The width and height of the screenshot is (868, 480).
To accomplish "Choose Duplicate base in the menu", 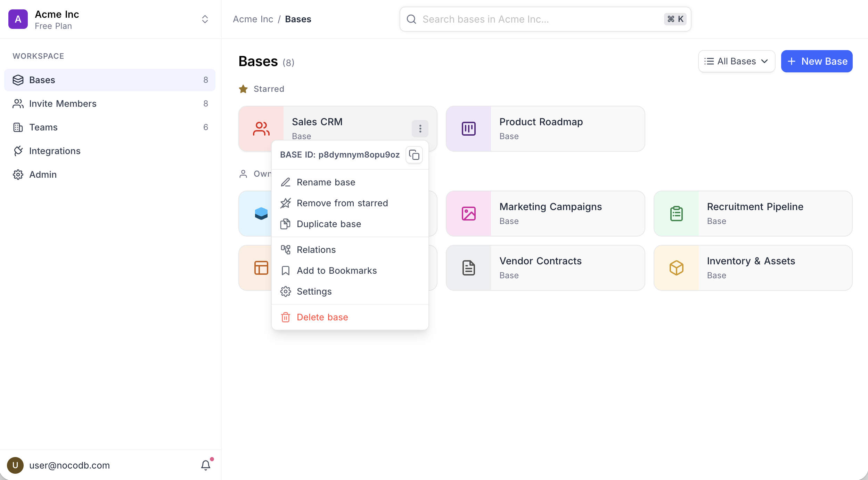I will coord(350,224).
